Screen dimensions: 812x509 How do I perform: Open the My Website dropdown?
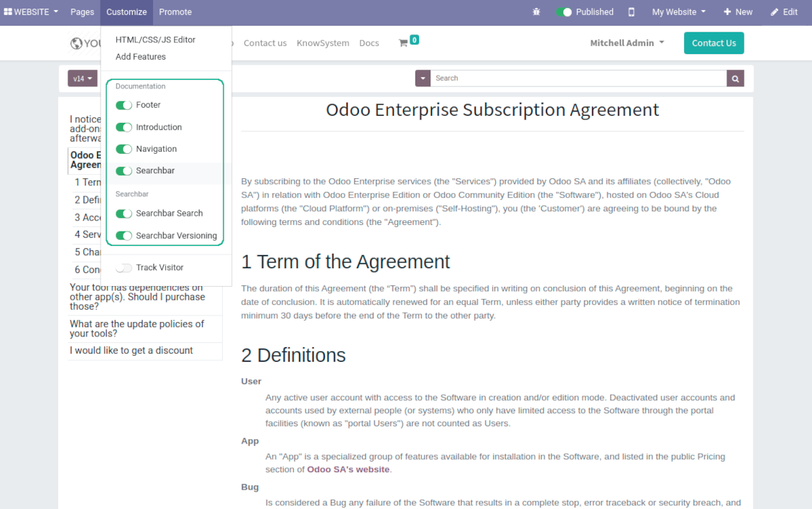[678, 12]
